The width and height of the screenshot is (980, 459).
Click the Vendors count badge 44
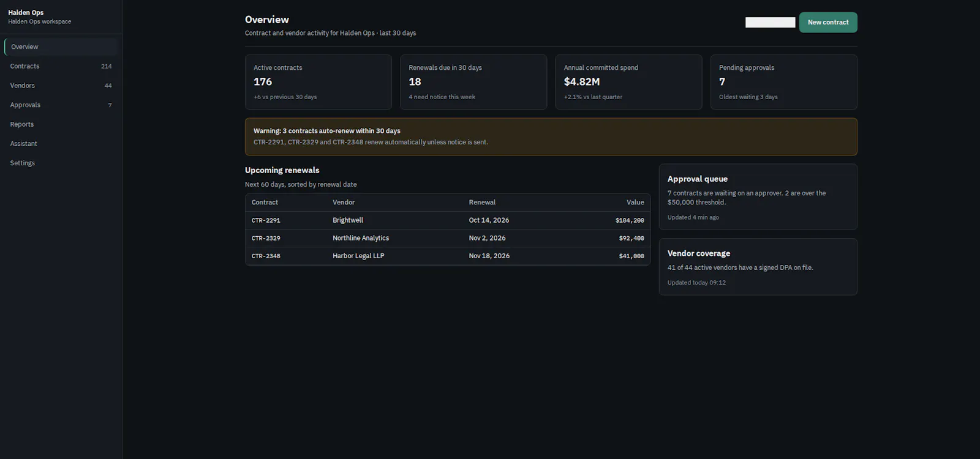pos(108,86)
